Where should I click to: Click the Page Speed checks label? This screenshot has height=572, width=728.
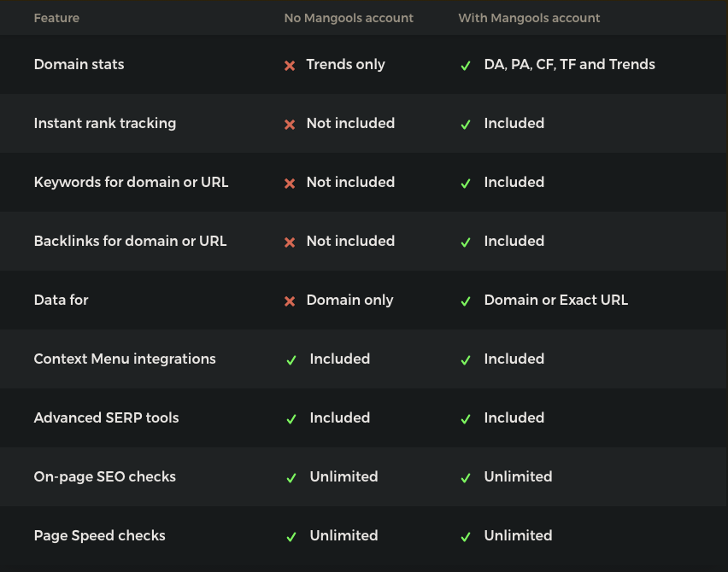[x=99, y=536]
